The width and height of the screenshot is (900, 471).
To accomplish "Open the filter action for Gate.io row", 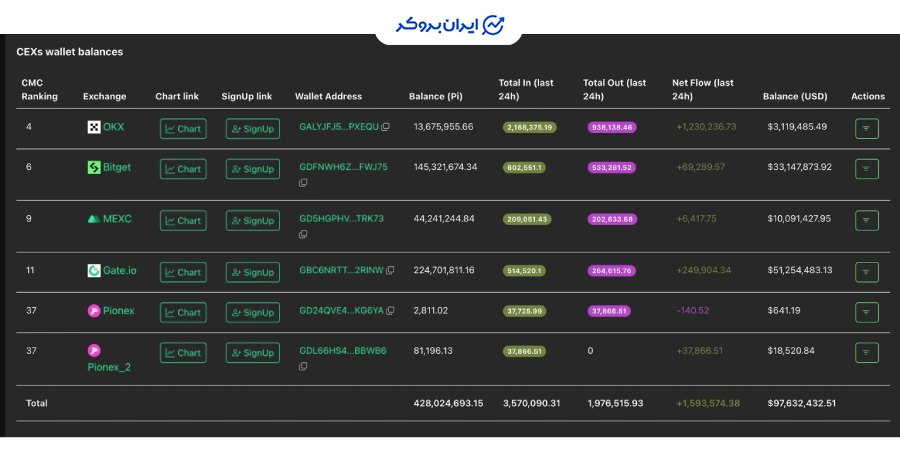I will point(867,272).
